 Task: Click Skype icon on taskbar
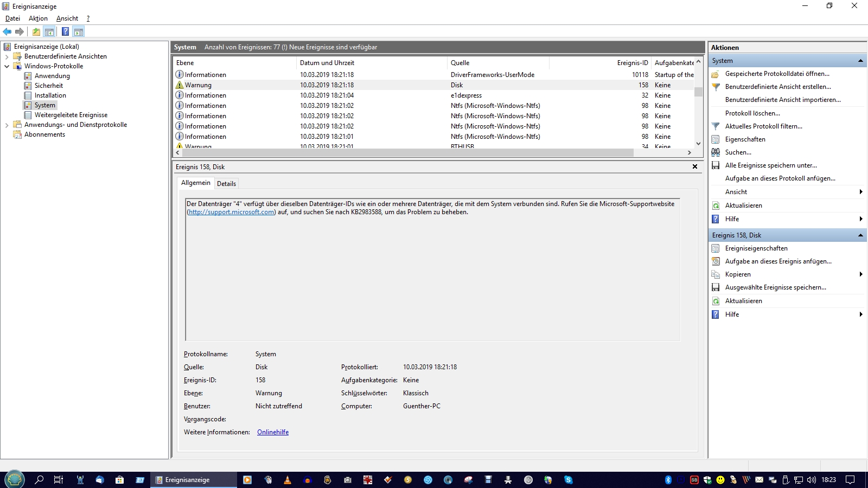pyautogui.click(x=568, y=480)
